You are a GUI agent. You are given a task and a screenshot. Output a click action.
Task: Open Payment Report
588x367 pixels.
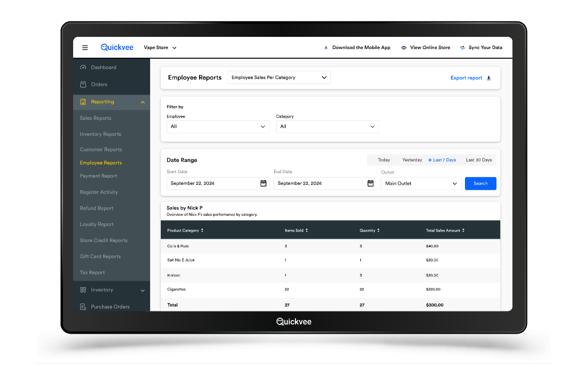tap(98, 176)
